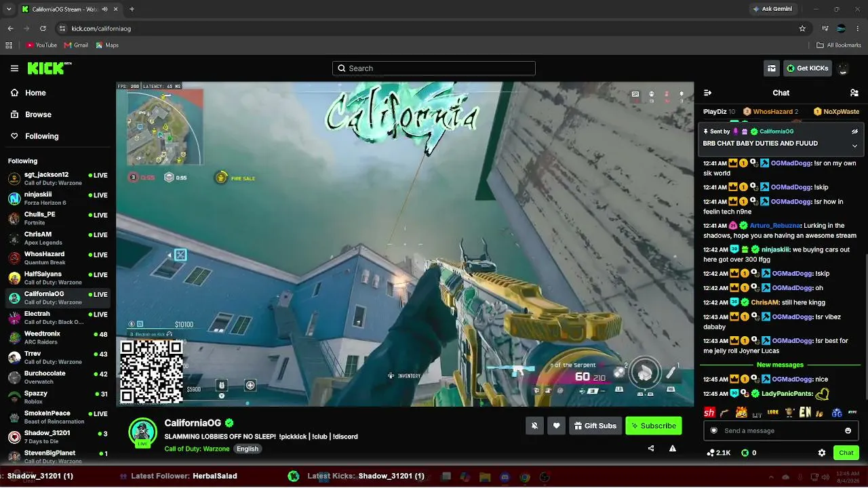Open the rewards chest icon in header
This screenshot has height=488, width=868.
pos(772,68)
